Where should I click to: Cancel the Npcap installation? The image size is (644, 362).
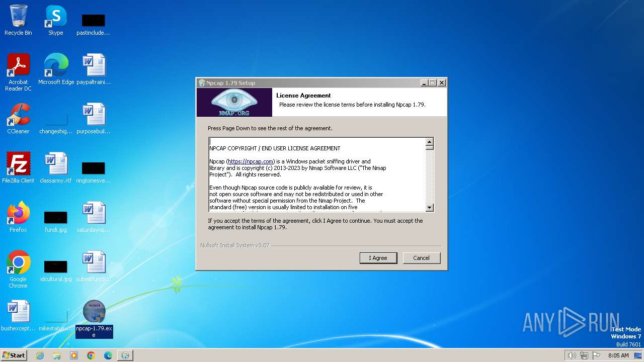pyautogui.click(x=421, y=258)
